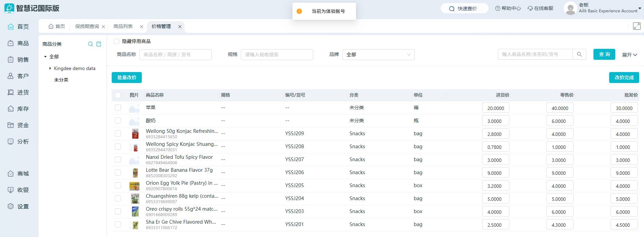Click the search icon in product category panel

[x=91, y=44]
